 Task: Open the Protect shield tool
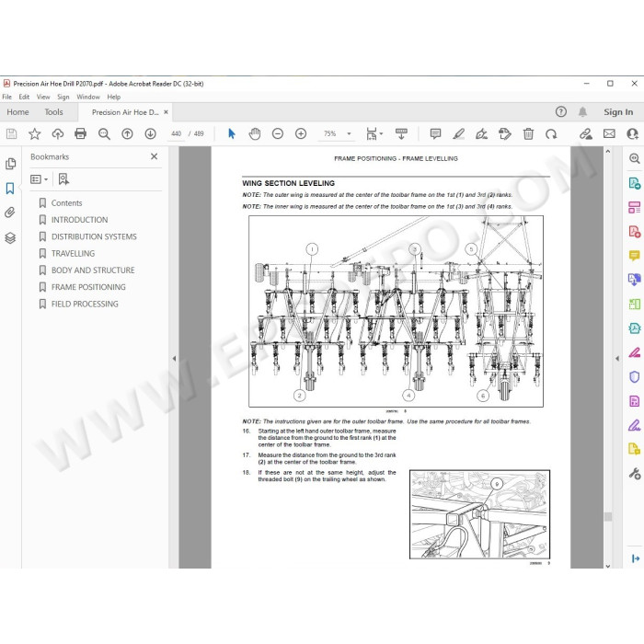pyautogui.click(x=635, y=376)
